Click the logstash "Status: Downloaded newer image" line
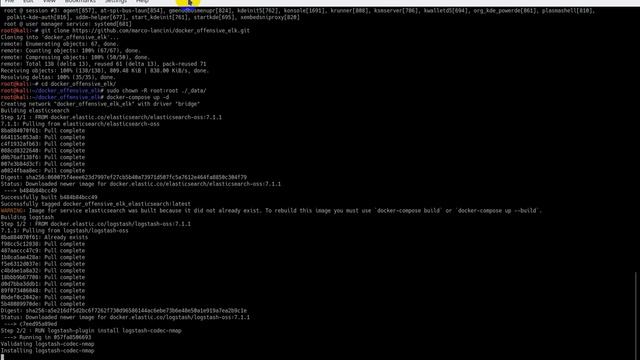The image size is (640, 360). (125, 317)
